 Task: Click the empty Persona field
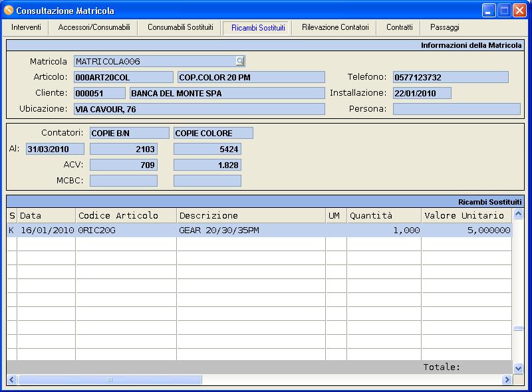point(456,109)
